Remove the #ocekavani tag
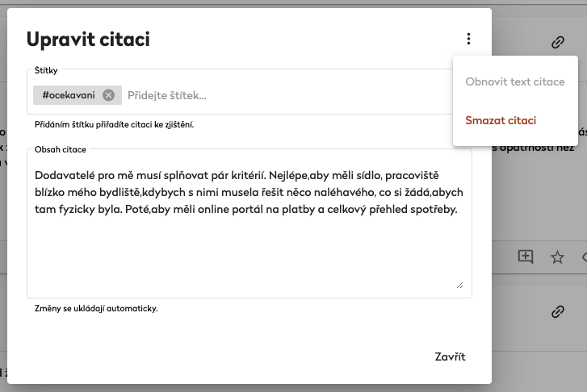The height and width of the screenshot is (392, 587). coord(109,95)
